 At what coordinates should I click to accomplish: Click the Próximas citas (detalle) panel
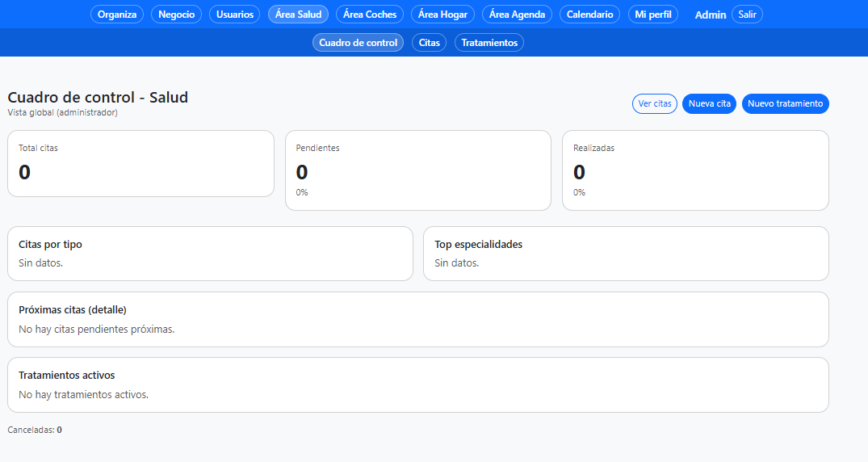point(418,320)
